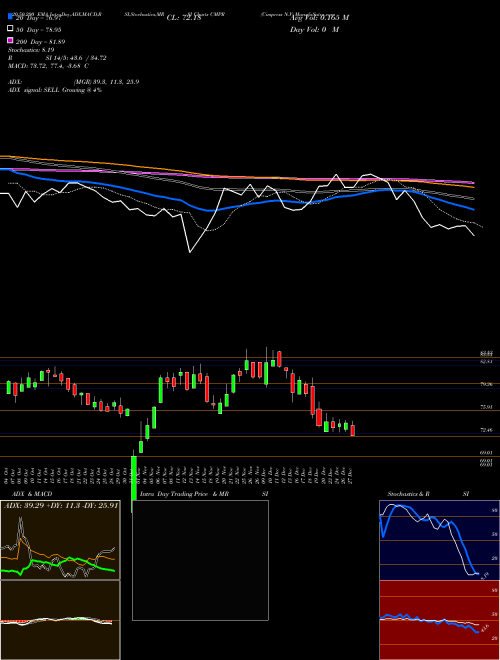Click the 'Stochastics: 8.19' reading

click(30, 50)
